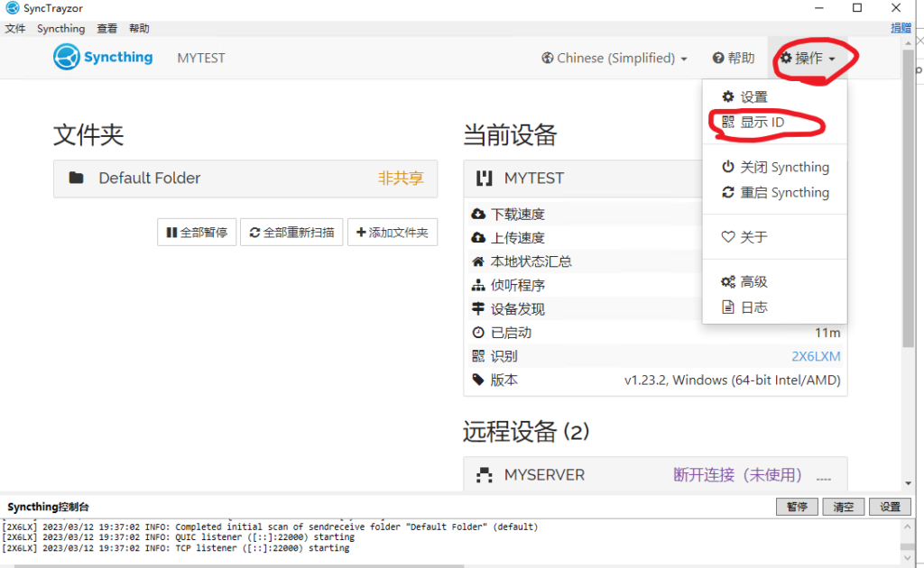This screenshot has width=924, height=568.
Task: Open the 文件 menu
Action: tap(15, 28)
